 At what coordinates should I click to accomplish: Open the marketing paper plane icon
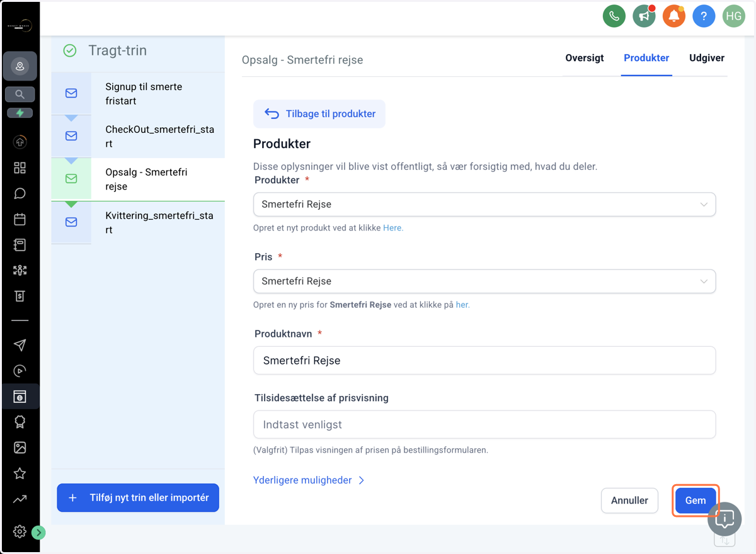20,345
